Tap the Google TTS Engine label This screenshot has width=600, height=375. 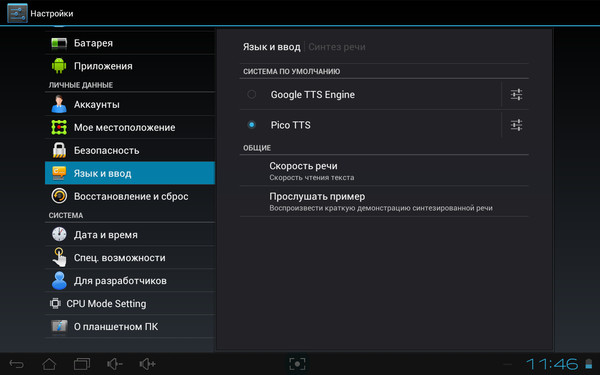point(313,95)
